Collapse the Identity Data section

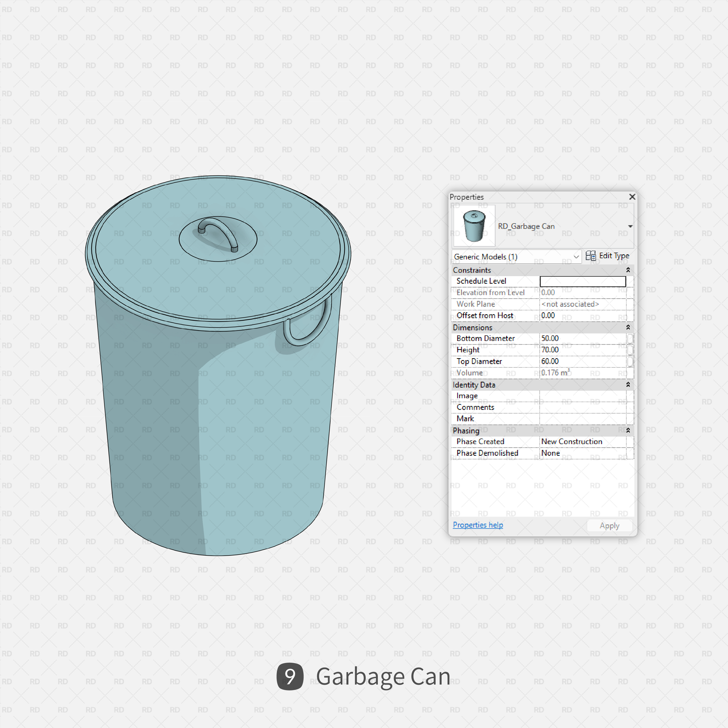[x=628, y=384]
